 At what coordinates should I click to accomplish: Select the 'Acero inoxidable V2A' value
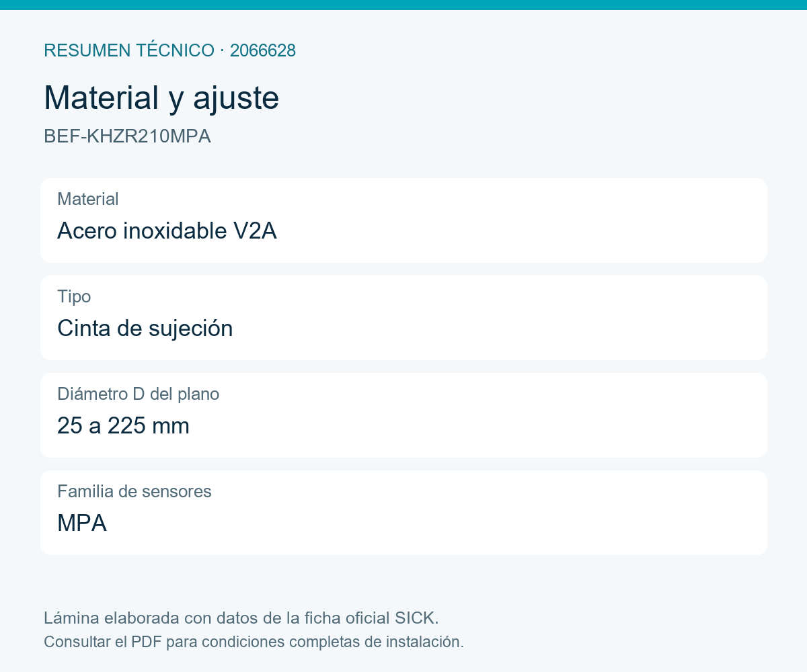167,231
